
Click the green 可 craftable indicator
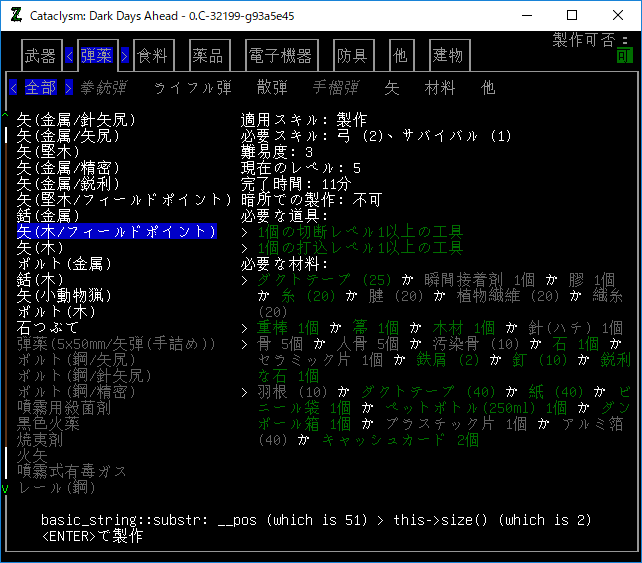pos(624,56)
